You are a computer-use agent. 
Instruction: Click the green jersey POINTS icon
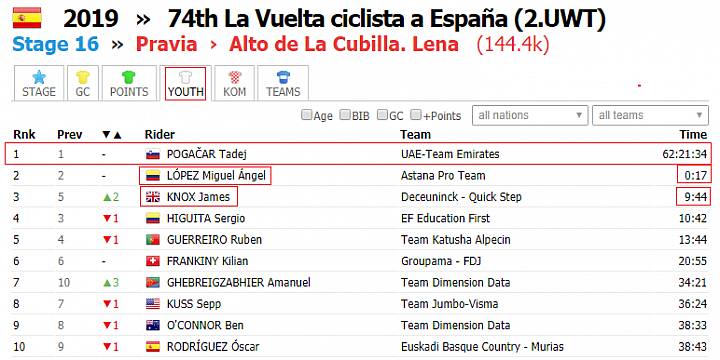pyautogui.click(x=129, y=77)
